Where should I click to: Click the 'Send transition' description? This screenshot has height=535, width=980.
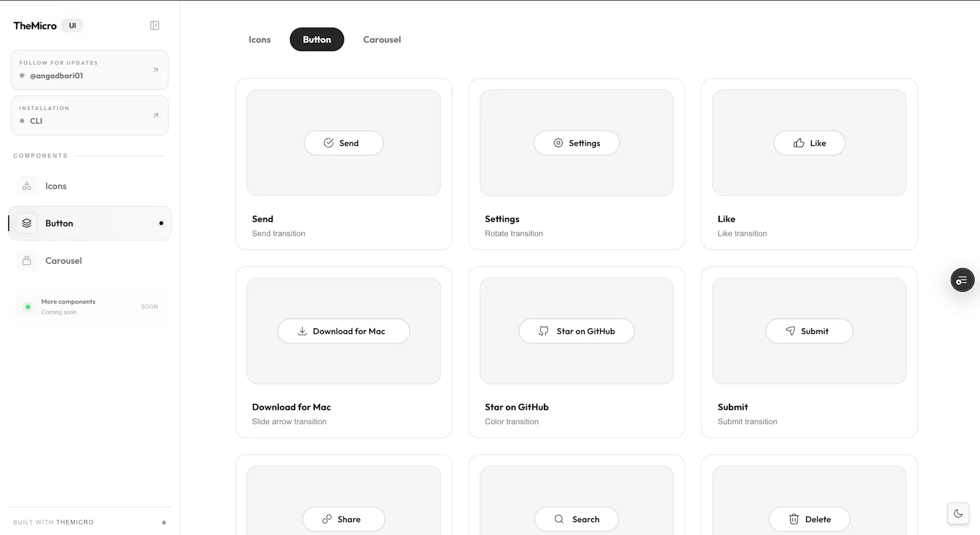pyautogui.click(x=279, y=233)
